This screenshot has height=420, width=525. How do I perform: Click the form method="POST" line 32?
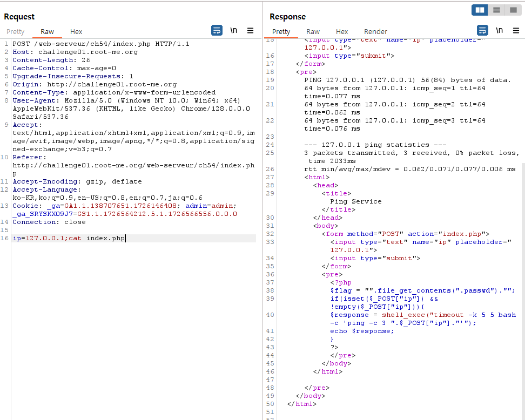(x=406, y=234)
